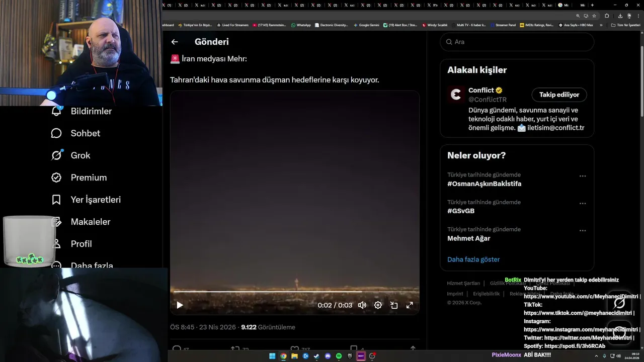
Task: Switch video to fullscreen
Action: click(410, 305)
